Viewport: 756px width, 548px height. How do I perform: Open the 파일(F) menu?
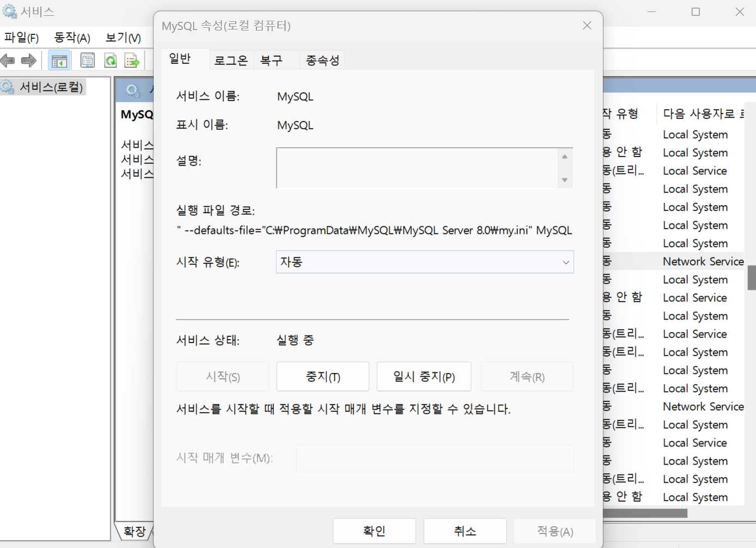point(22,38)
